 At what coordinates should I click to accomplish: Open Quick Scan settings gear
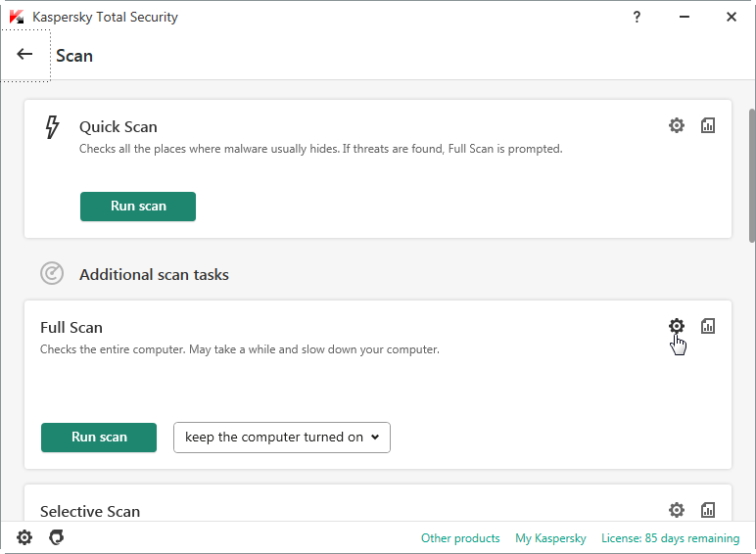pos(677,125)
